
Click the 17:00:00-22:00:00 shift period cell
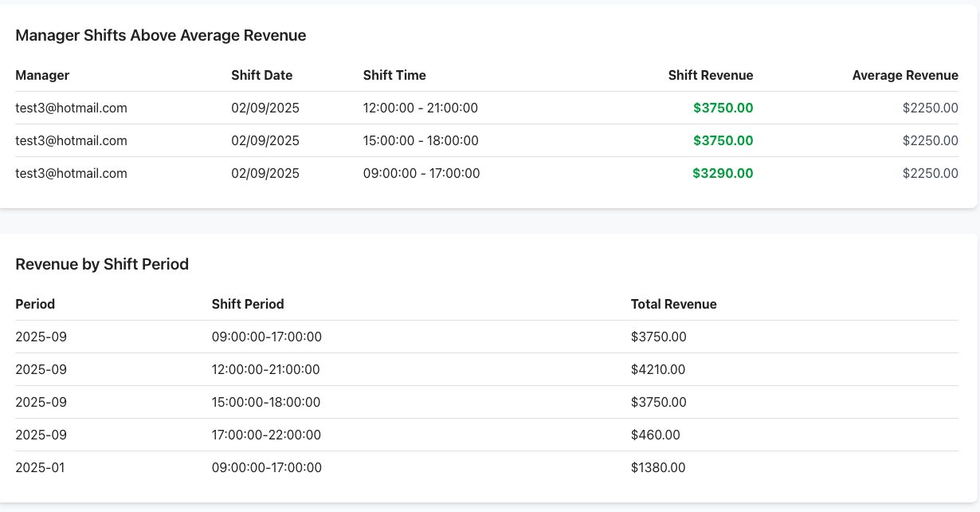(266, 435)
